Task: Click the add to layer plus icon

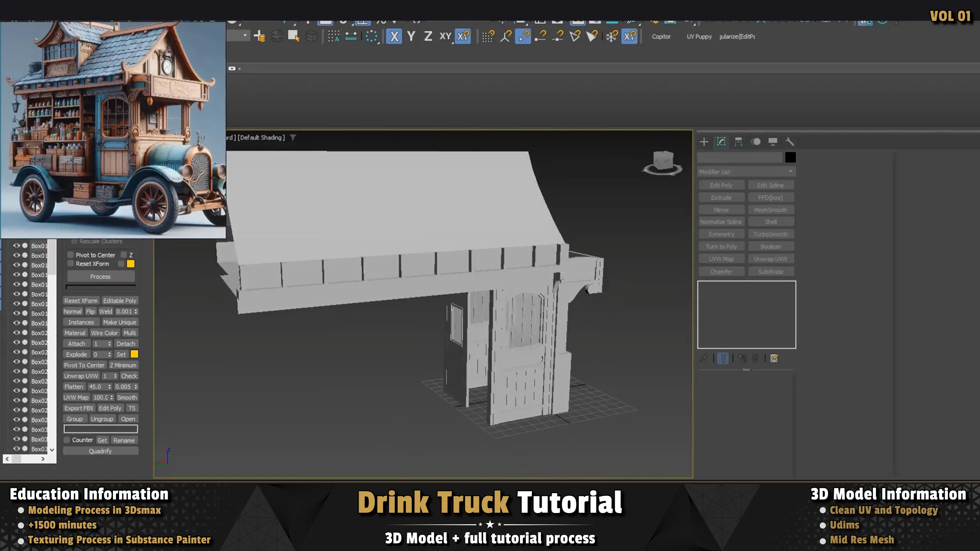Action: (259, 36)
